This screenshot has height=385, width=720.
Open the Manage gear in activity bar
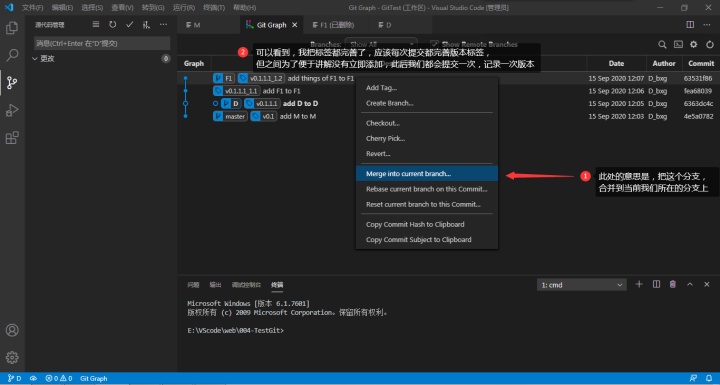12,357
